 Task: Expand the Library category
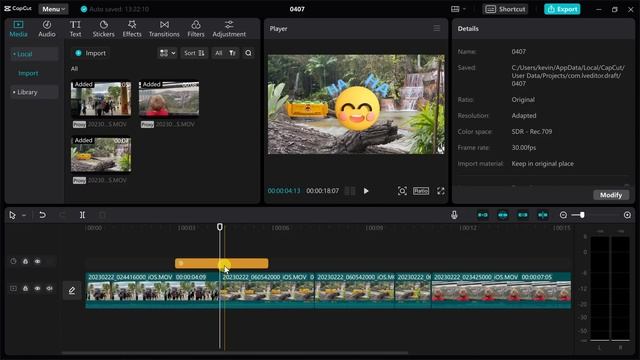click(34, 92)
